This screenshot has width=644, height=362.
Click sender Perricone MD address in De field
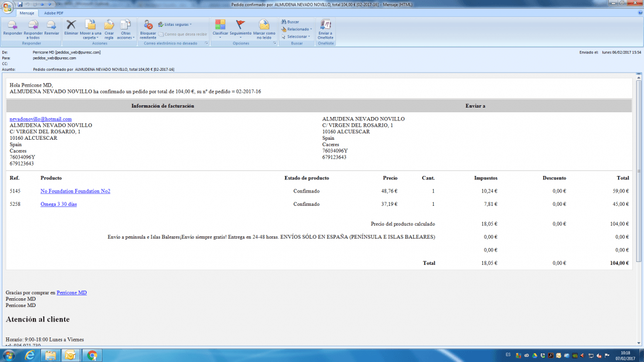pos(67,53)
